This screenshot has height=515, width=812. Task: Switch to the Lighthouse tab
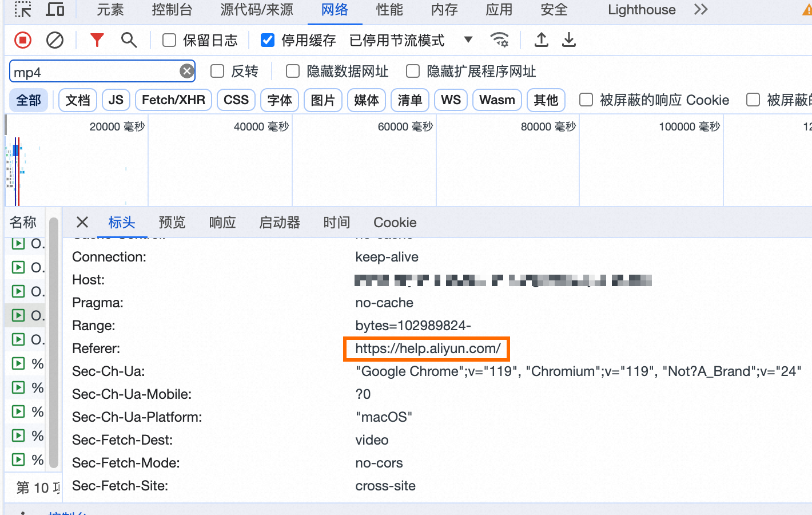(x=642, y=10)
